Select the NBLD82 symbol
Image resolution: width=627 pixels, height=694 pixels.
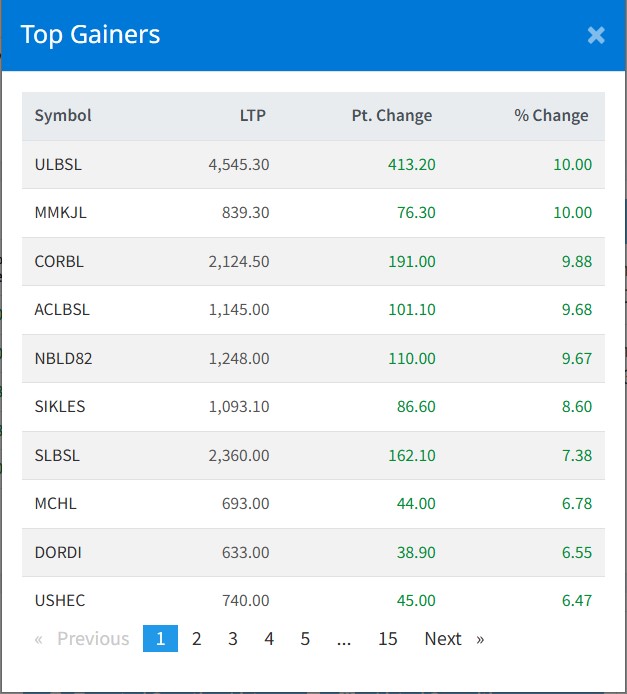(x=63, y=358)
